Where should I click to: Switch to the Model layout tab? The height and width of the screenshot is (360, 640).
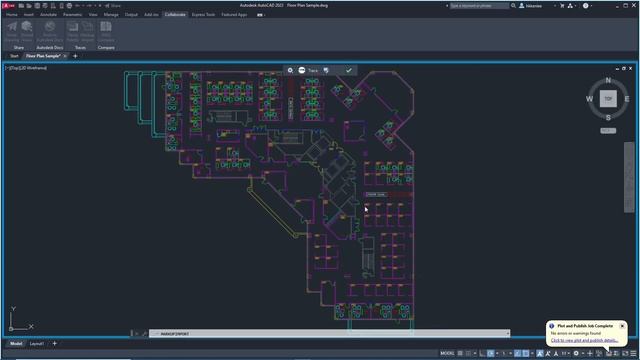coord(16,344)
